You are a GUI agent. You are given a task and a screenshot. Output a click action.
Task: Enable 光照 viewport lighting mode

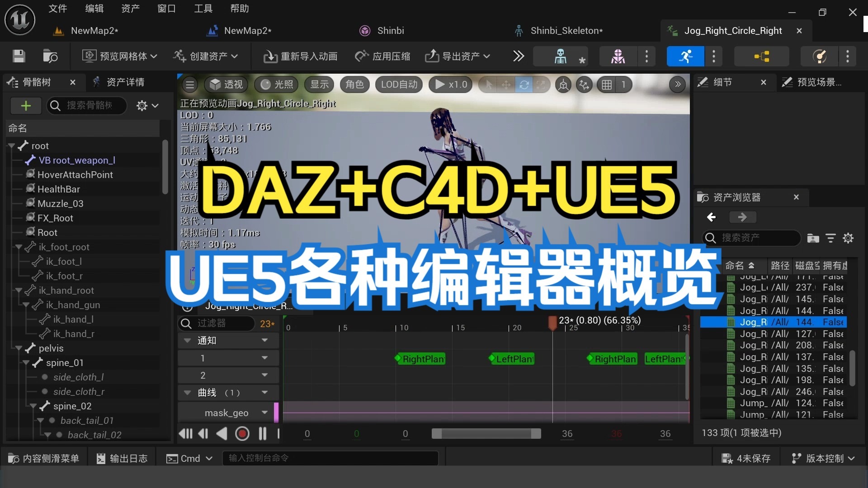click(276, 84)
